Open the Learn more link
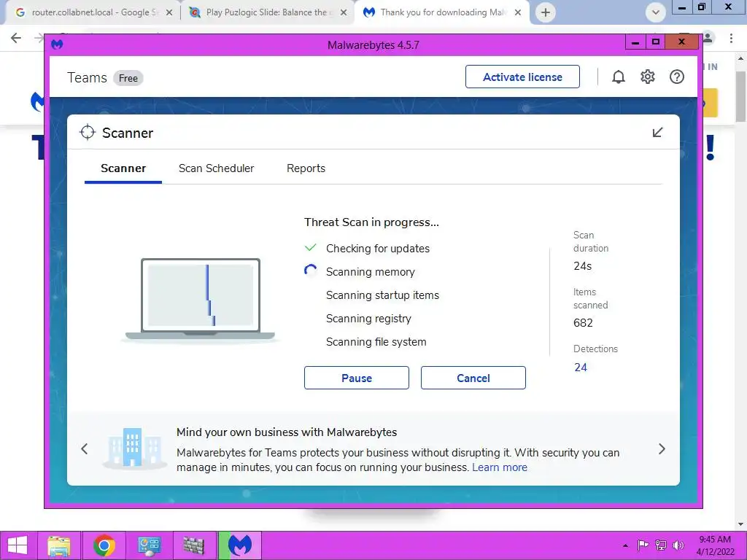This screenshot has width=747, height=560. (x=499, y=467)
